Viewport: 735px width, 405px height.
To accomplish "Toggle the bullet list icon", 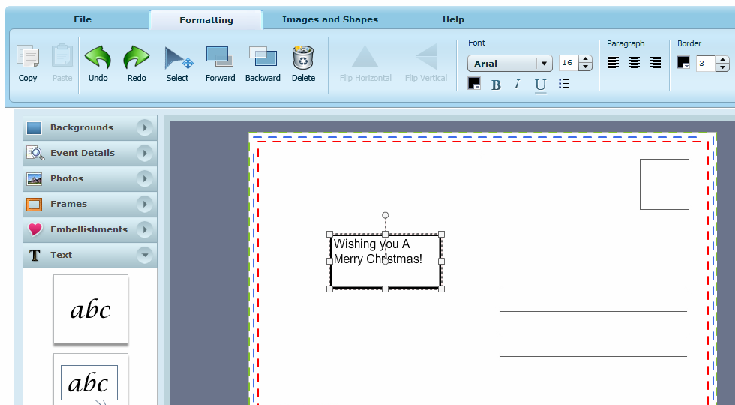I will click(564, 84).
